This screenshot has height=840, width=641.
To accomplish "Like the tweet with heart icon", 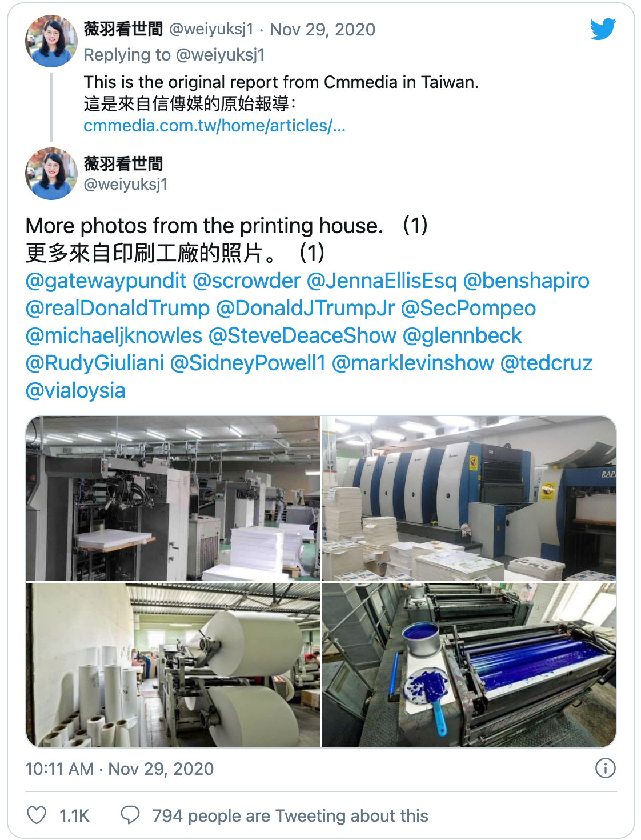I will click(37, 815).
